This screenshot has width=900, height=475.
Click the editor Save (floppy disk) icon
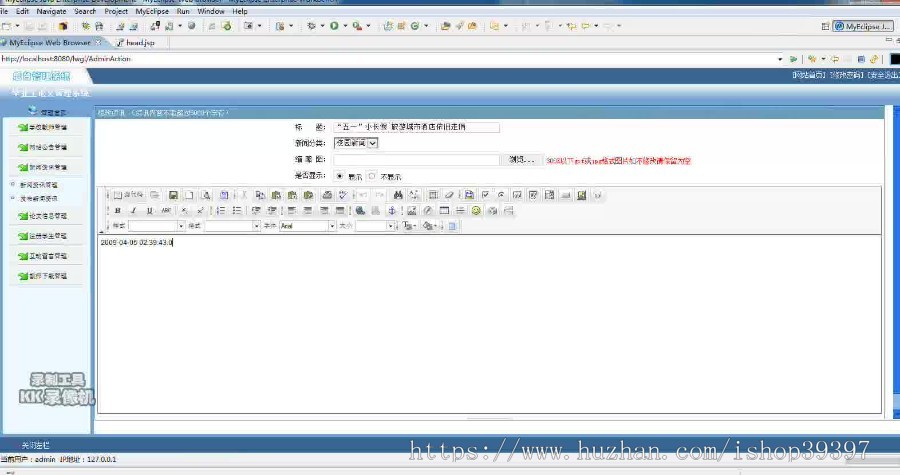[173, 195]
